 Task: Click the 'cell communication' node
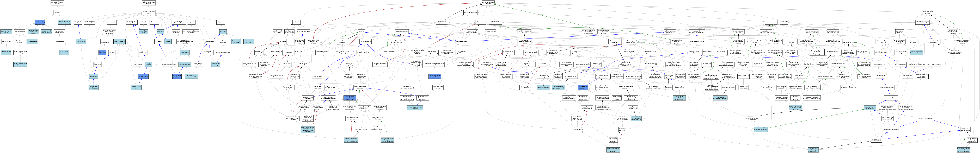pyautogui.click(x=401, y=32)
